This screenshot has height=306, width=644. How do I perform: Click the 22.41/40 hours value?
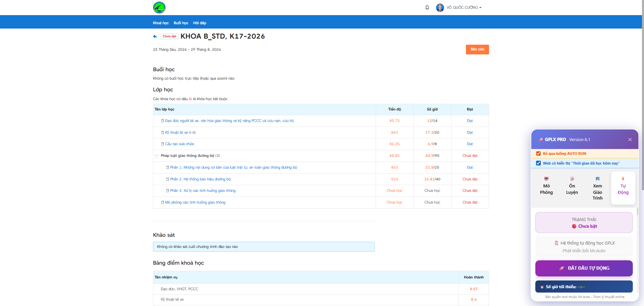point(432,179)
